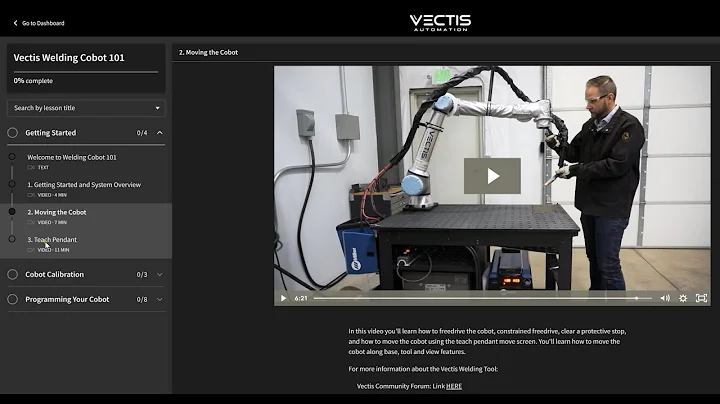Select the Cobot Calibration section title

[x=55, y=275]
